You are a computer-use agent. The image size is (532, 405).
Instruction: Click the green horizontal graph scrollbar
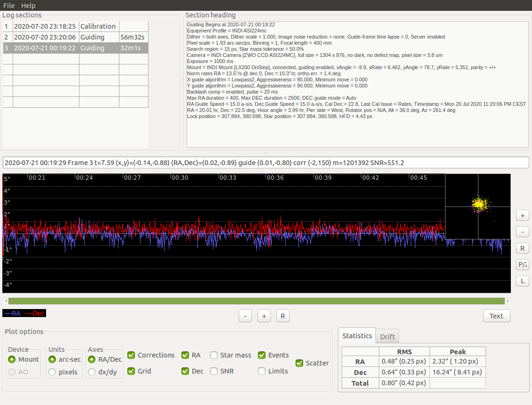(257, 301)
